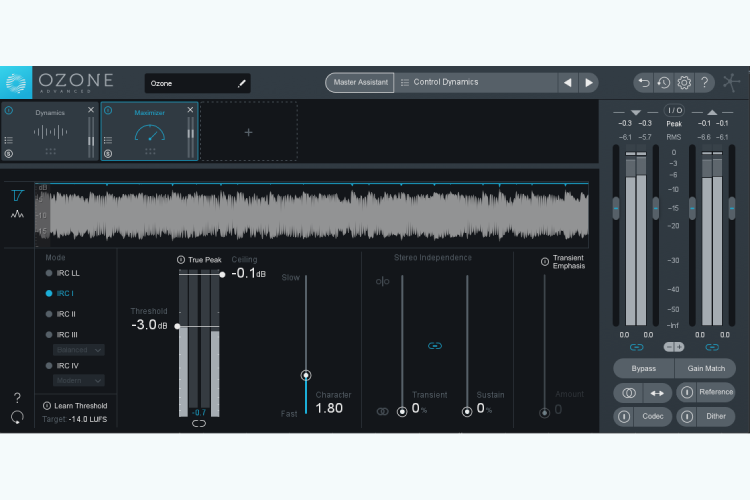Edit preset name with pencil icon
This screenshot has width=750, height=500.
[x=242, y=83]
